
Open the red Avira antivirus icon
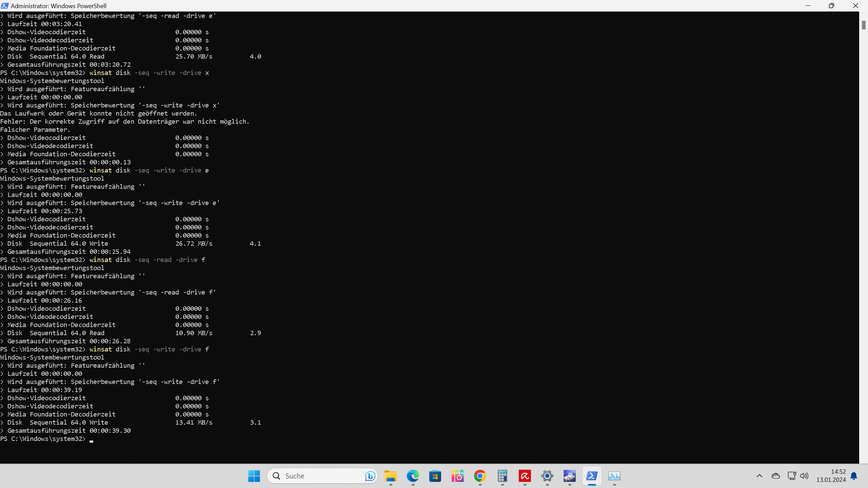525,476
